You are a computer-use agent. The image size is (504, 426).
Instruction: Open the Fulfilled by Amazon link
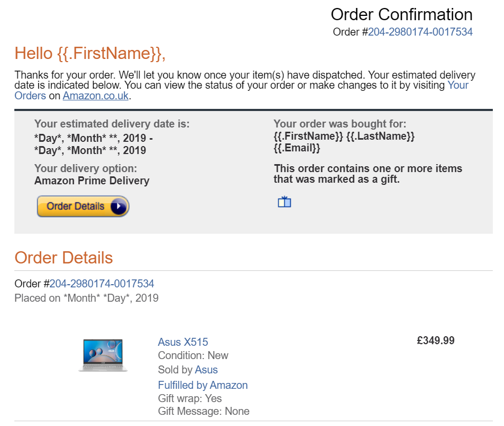203,385
